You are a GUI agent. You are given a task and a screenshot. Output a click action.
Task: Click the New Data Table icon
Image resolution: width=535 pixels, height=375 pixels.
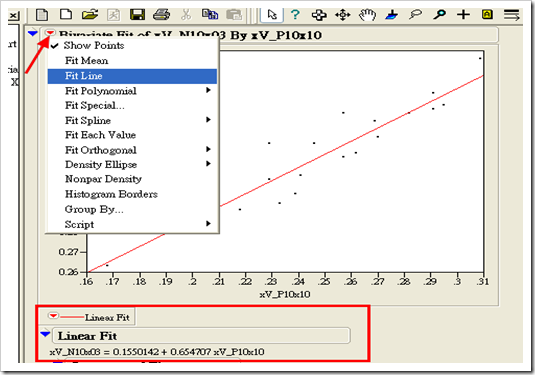[x=42, y=15]
